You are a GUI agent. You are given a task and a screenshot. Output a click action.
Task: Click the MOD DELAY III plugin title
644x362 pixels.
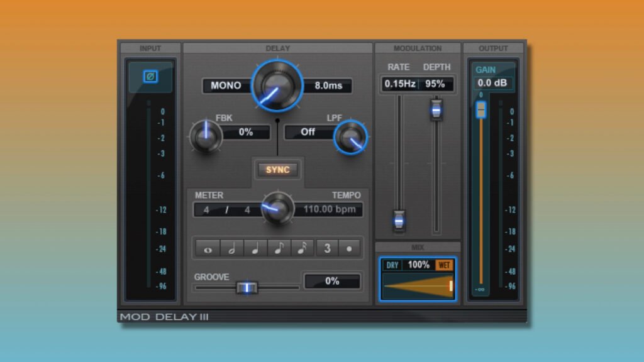pos(164,317)
